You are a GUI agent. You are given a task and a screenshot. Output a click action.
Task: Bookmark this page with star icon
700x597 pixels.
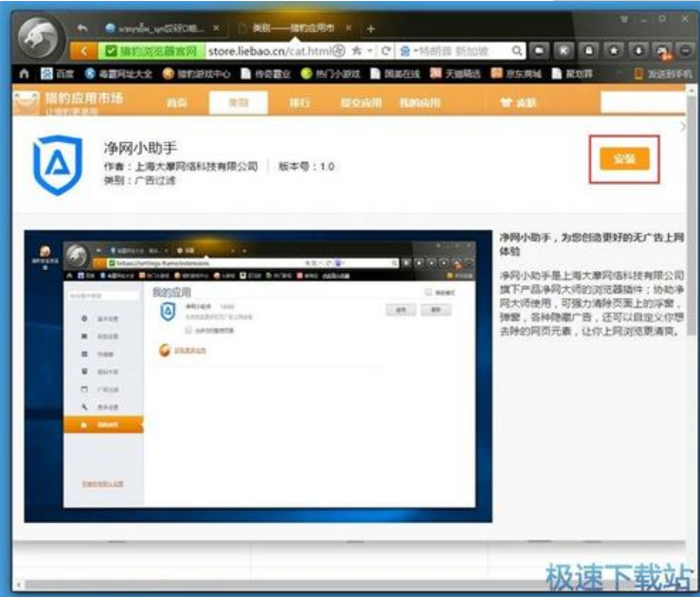[x=357, y=51]
